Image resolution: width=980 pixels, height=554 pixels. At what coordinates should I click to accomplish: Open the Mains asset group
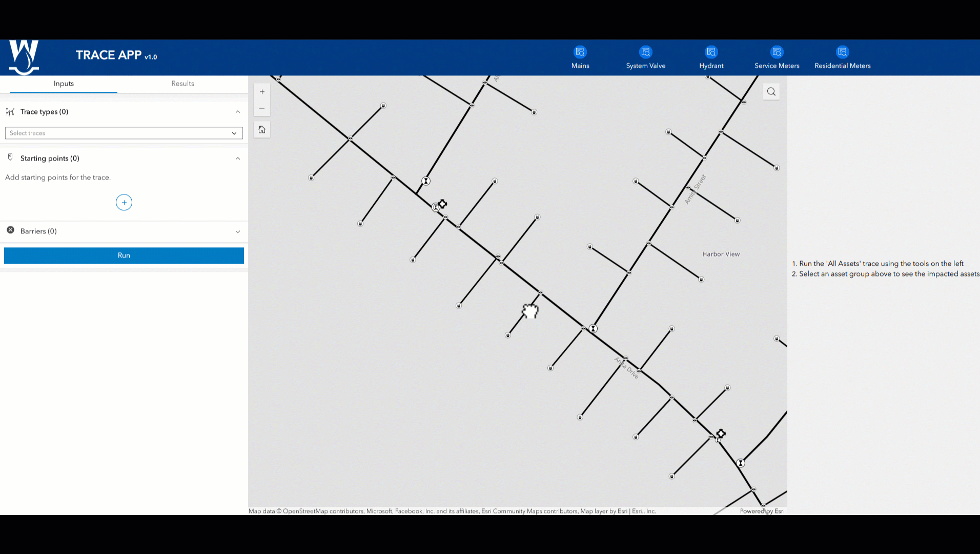(x=580, y=57)
